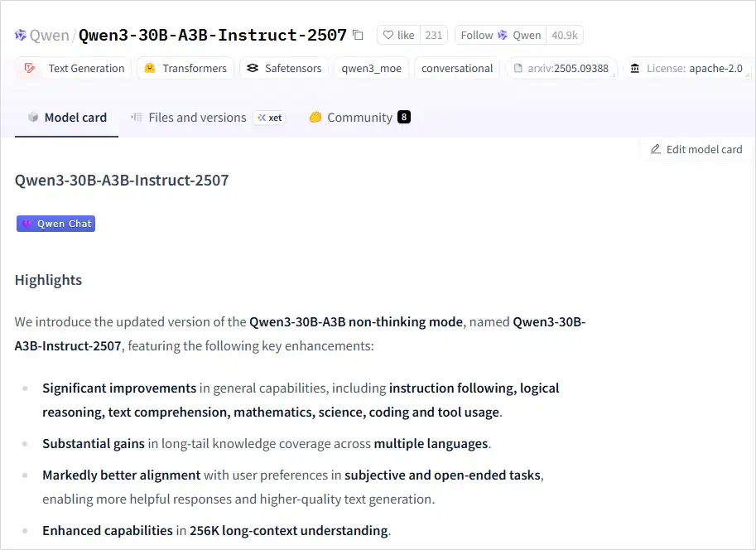Click the Text Generation tag icon
The width and height of the screenshot is (756, 550).
pos(30,68)
